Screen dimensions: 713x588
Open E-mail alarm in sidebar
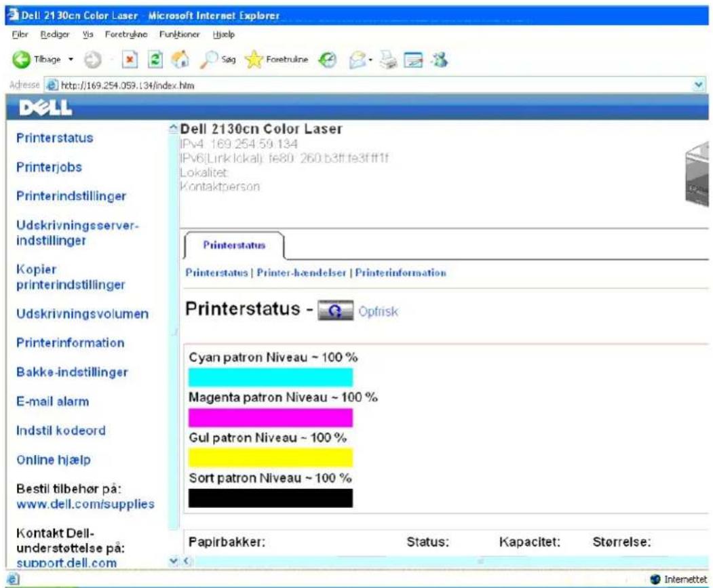(x=52, y=401)
